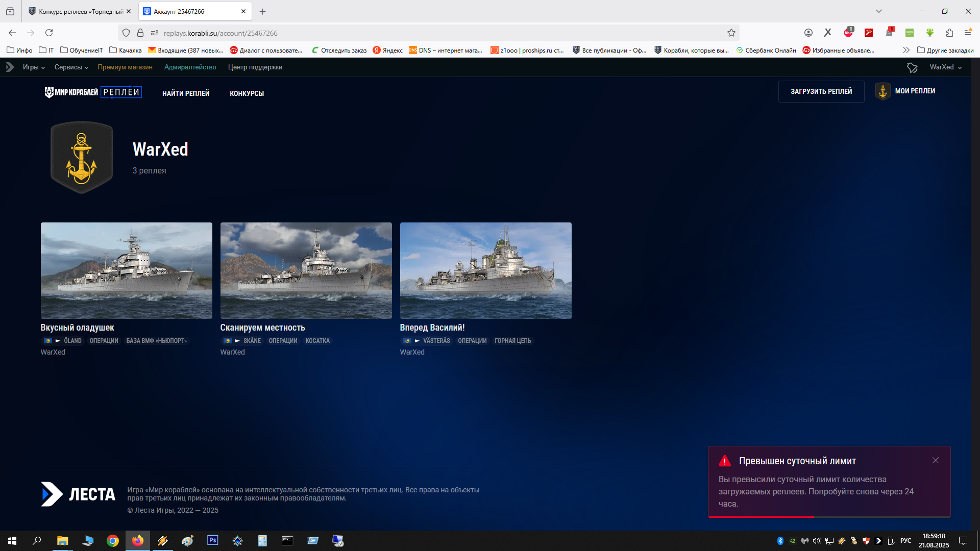Open Windows search from taskbar

37,541
